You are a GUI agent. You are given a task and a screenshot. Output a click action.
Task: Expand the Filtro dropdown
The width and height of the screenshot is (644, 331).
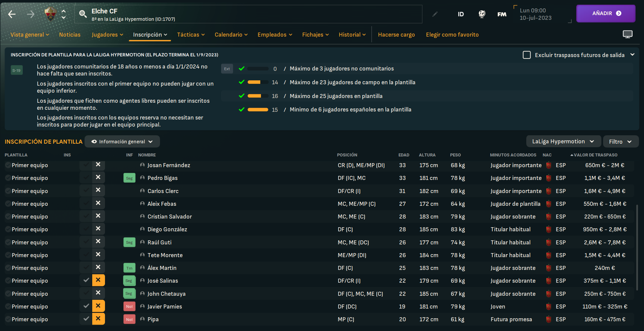pos(621,141)
